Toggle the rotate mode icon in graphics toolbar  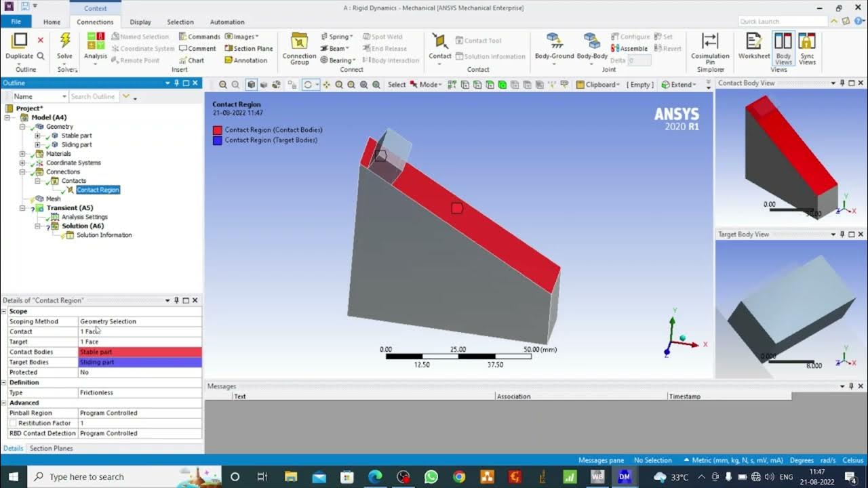pos(309,85)
